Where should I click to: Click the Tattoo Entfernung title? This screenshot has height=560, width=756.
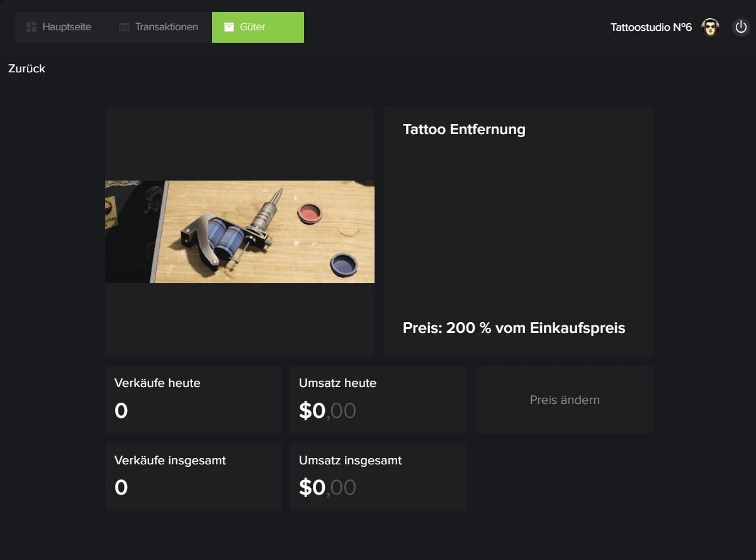[x=464, y=130]
